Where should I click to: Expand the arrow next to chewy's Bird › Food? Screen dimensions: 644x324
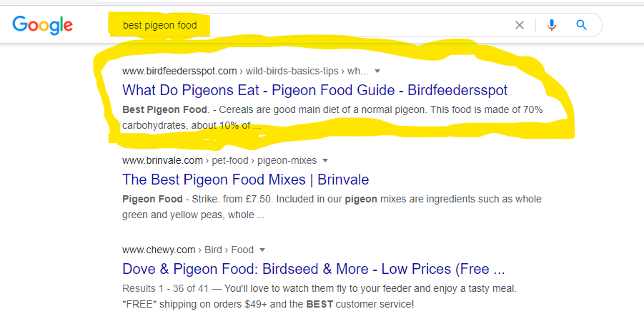[x=262, y=250]
